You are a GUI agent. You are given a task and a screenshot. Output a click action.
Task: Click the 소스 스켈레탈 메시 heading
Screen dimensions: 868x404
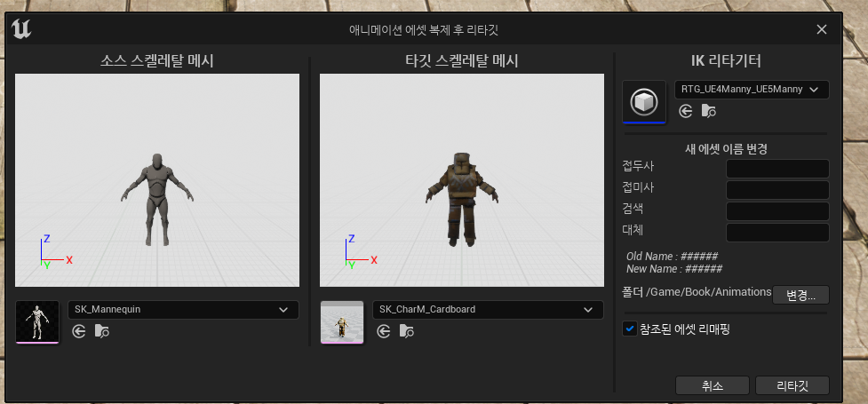click(x=156, y=61)
